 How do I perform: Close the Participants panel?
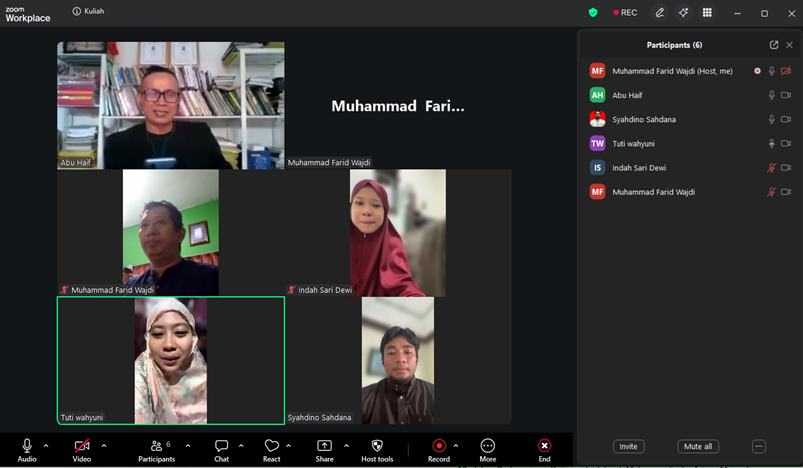pos(789,45)
